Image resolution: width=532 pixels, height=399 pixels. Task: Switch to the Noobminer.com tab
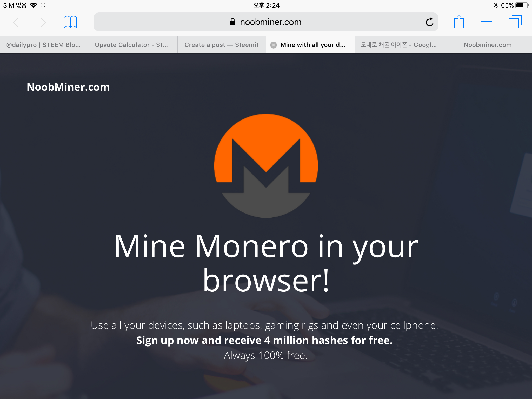[x=488, y=45]
